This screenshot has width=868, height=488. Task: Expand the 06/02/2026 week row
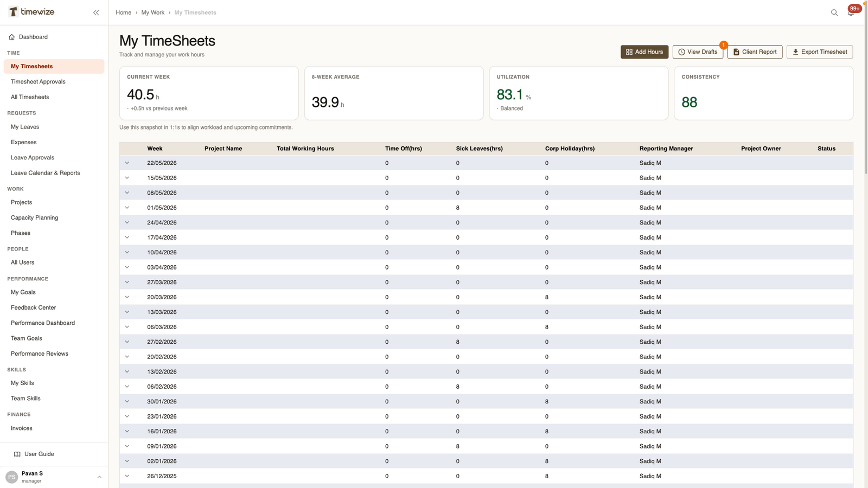pos(127,387)
